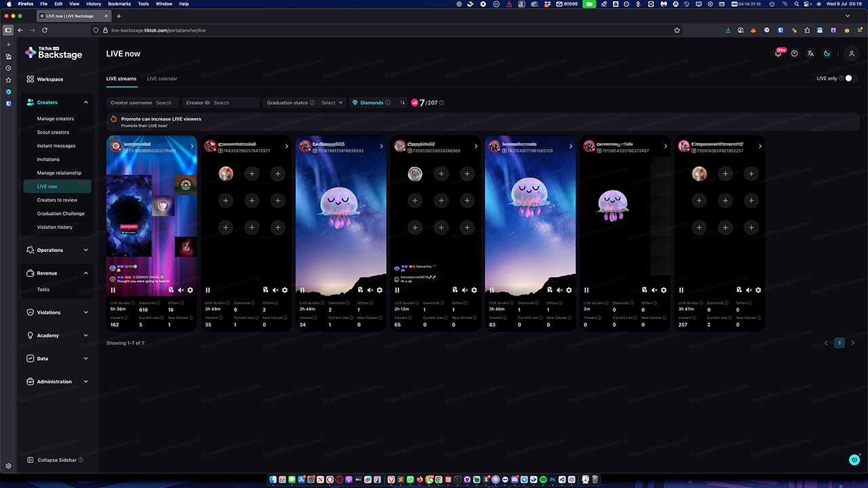
Task: Open the History menu in Firefox menu bar
Action: click(x=94, y=4)
